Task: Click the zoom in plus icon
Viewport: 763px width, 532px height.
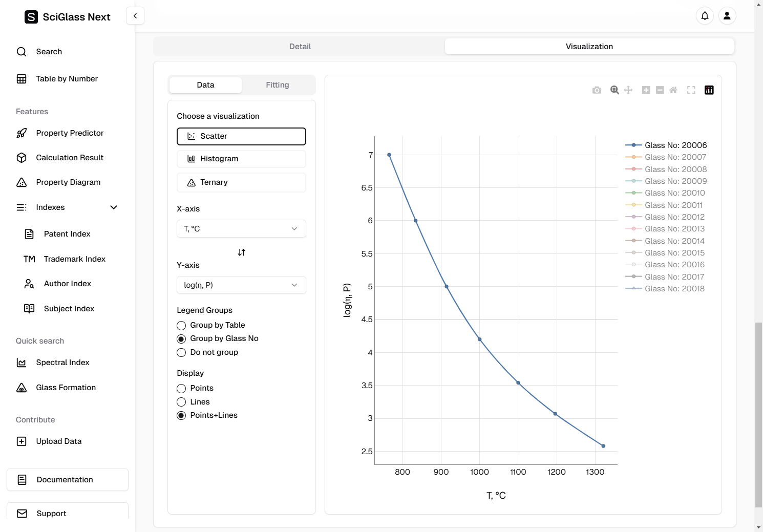Action: [646, 90]
